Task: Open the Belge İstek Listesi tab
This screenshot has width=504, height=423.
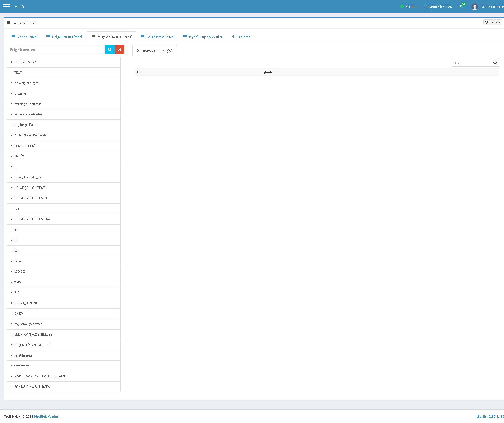Action: (158, 37)
